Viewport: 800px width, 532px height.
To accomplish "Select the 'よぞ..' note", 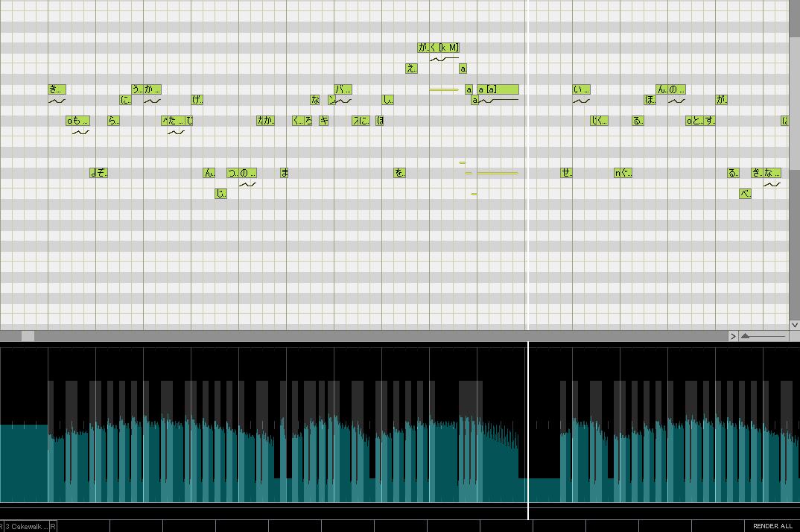I will click(x=98, y=173).
